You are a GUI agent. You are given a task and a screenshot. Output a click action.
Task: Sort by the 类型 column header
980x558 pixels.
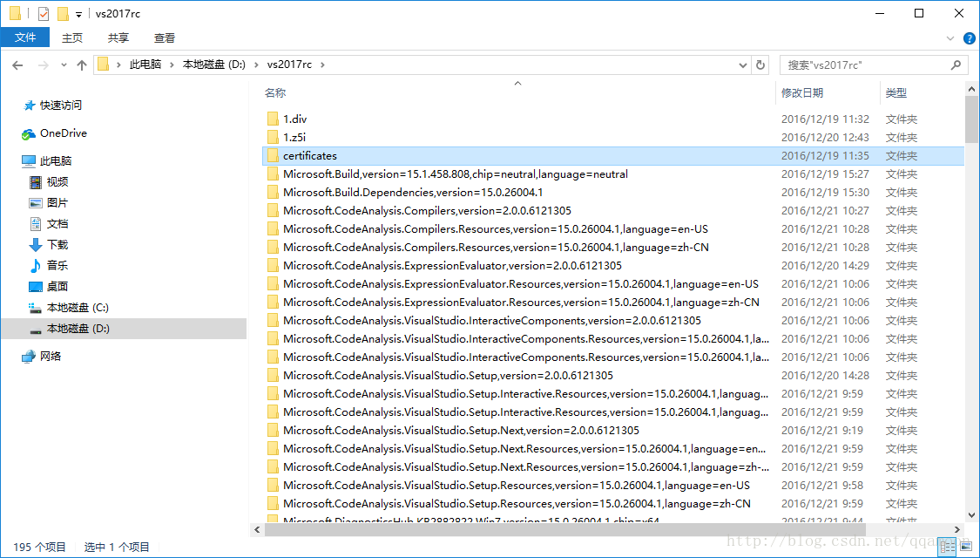tap(896, 92)
